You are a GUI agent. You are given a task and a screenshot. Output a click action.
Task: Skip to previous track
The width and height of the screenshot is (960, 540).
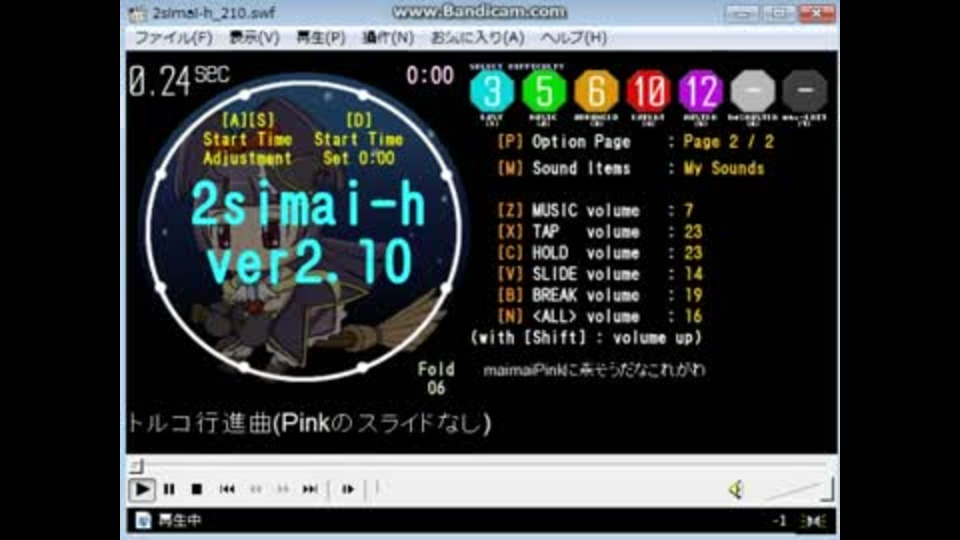(227, 489)
